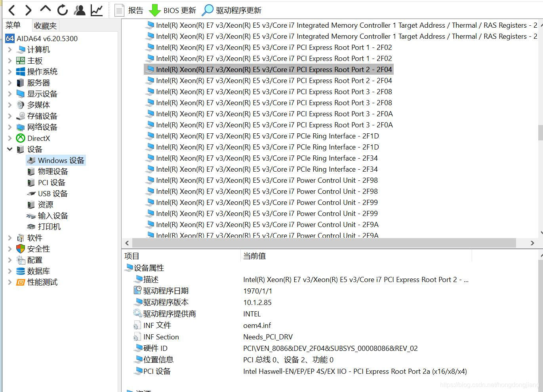Switch to the 收藏夹 tab
This screenshot has height=392, width=543.
[x=45, y=26]
